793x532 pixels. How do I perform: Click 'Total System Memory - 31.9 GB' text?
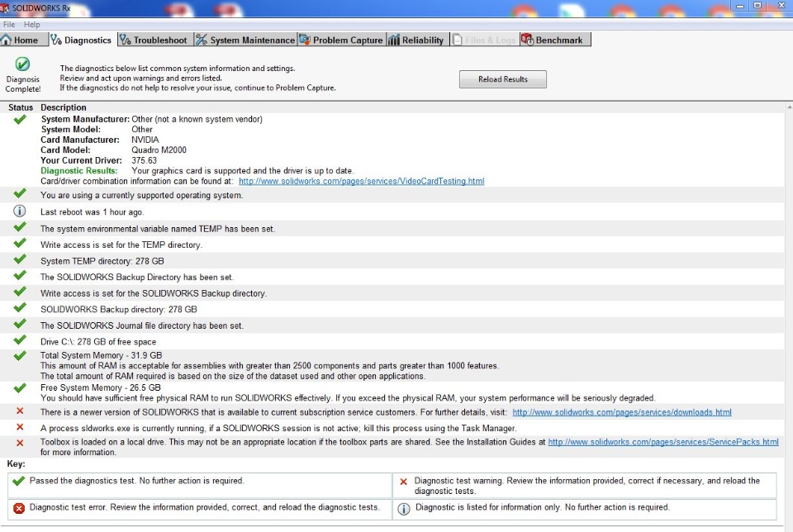pos(101,355)
